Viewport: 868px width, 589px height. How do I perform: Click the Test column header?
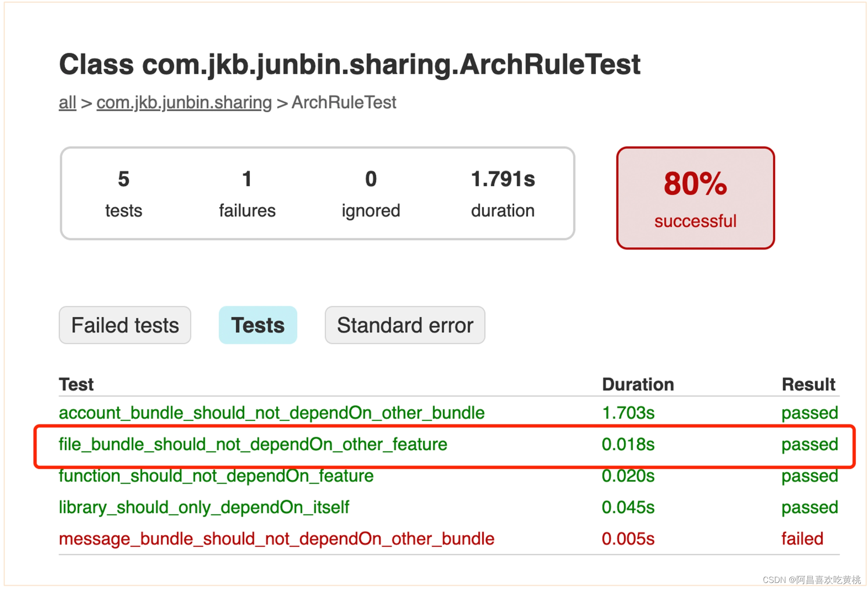coord(76,384)
